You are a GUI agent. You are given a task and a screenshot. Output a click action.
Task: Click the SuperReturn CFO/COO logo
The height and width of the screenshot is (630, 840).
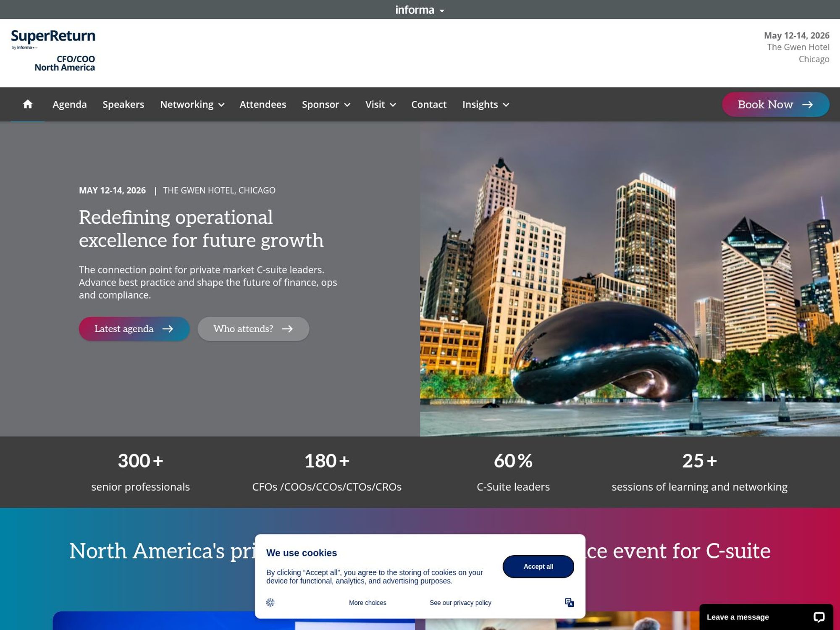[53, 50]
